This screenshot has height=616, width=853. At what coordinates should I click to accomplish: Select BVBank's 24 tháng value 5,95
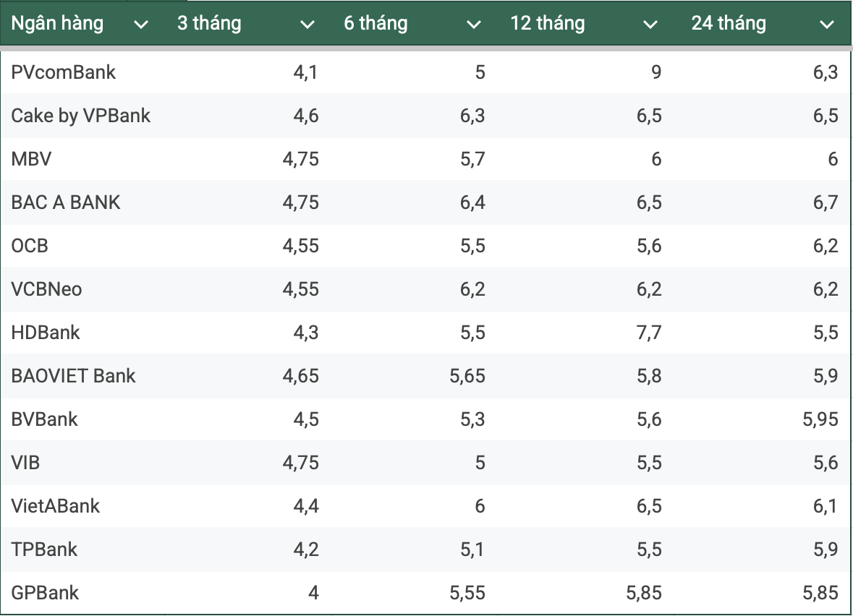(x=820, y=419)
